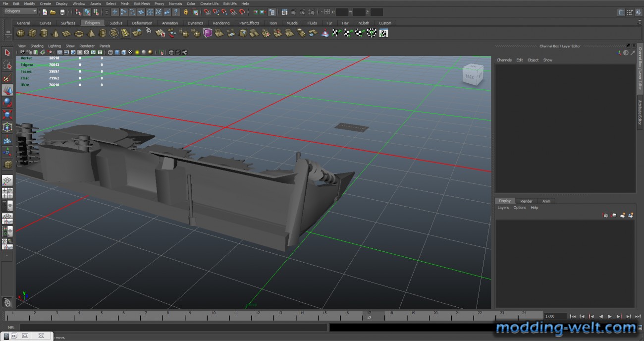The width and height of the screenshot is (644, 341).
Task: Open the viewport Renderer menu
Action: 87,46
